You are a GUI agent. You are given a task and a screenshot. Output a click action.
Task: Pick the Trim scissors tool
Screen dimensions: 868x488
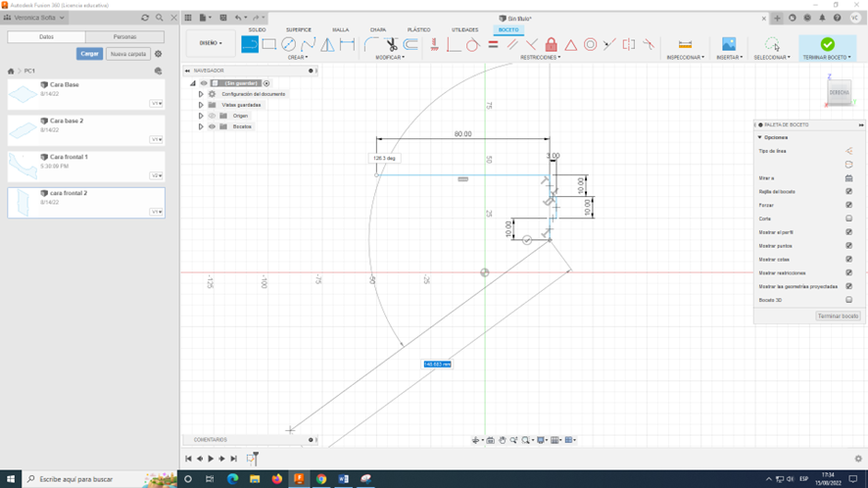[x=391, y=44]
